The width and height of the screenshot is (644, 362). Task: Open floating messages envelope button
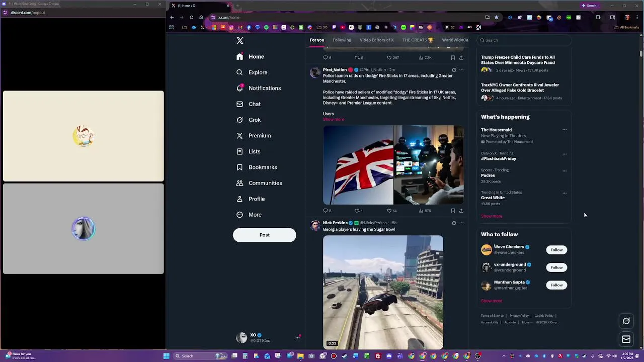(x=626, y=339)
